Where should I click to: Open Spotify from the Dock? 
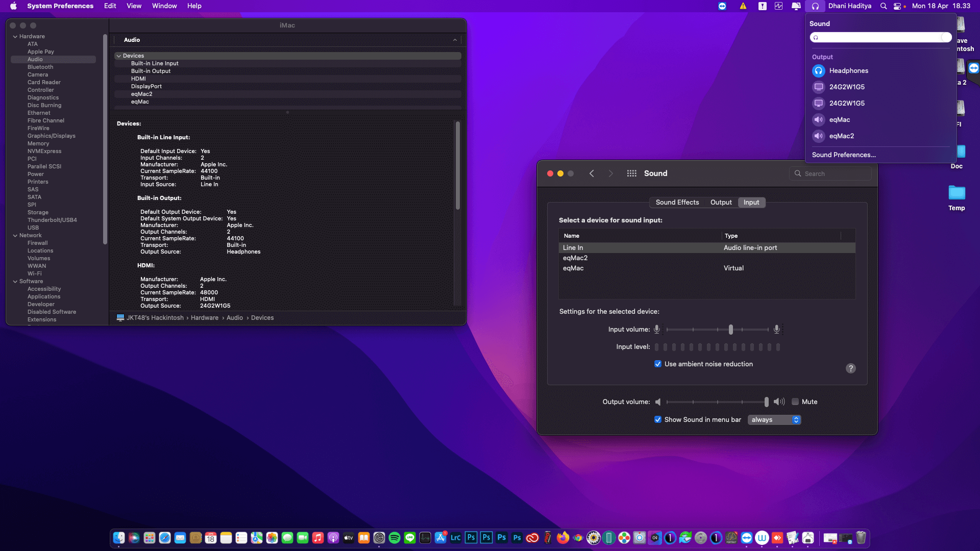click(x=395, y=538)
